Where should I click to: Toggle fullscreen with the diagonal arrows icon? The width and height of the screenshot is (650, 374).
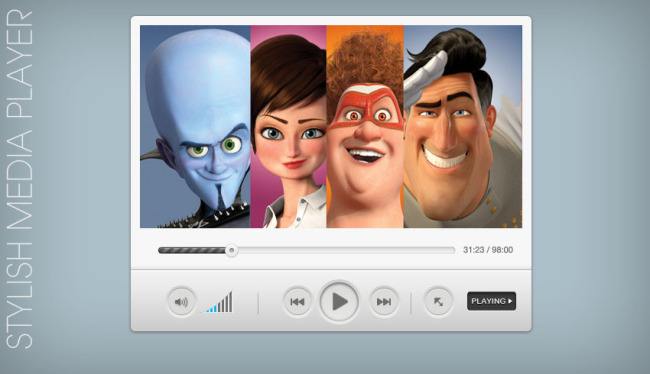[x=438, y=301]
